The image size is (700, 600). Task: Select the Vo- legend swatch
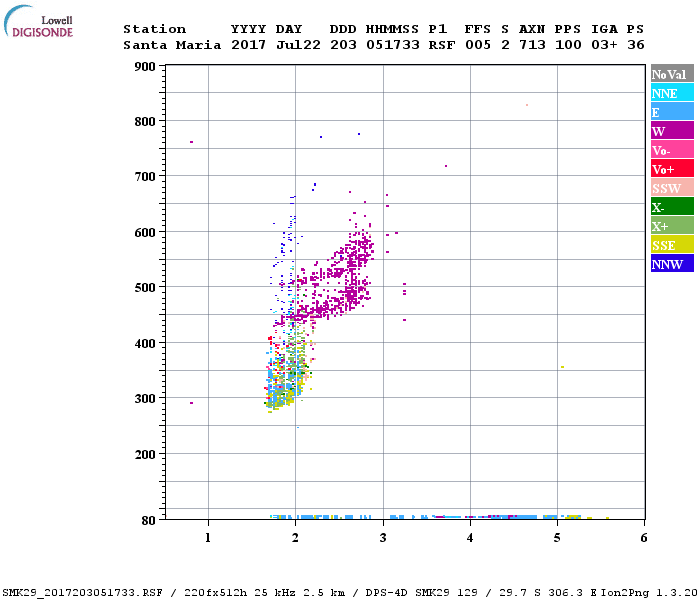[672, 150]
